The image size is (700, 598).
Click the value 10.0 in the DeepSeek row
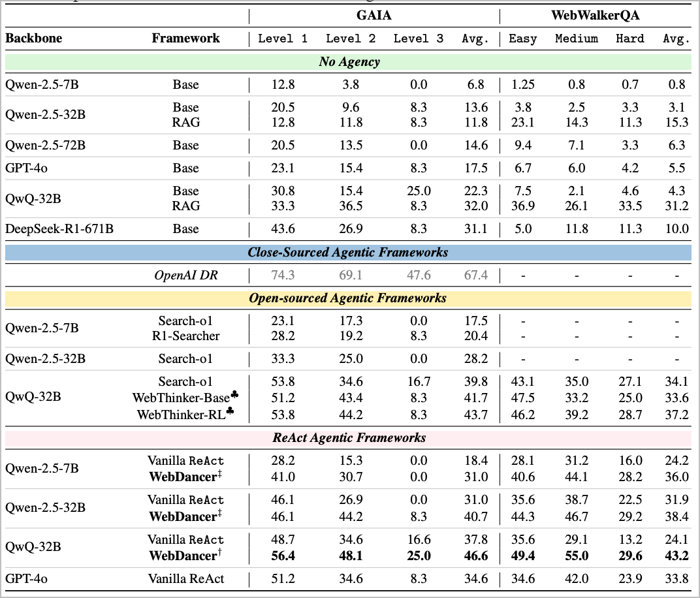click(x=676, y=228)
